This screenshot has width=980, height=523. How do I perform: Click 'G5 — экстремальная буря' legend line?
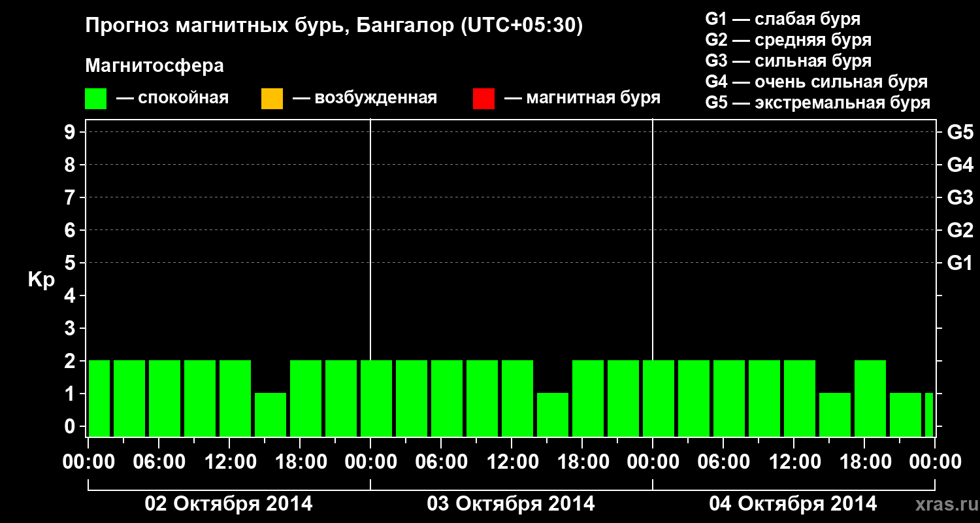coord(818,103)
